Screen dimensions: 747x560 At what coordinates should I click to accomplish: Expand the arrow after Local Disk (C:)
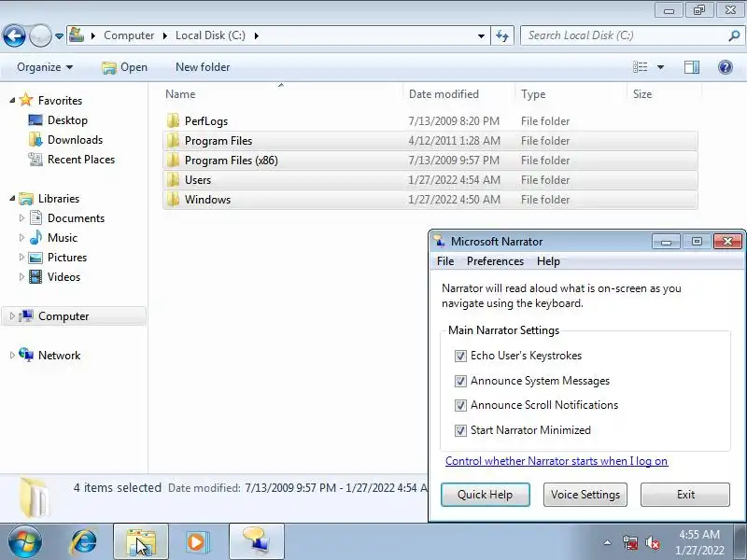tap(256, 35)
